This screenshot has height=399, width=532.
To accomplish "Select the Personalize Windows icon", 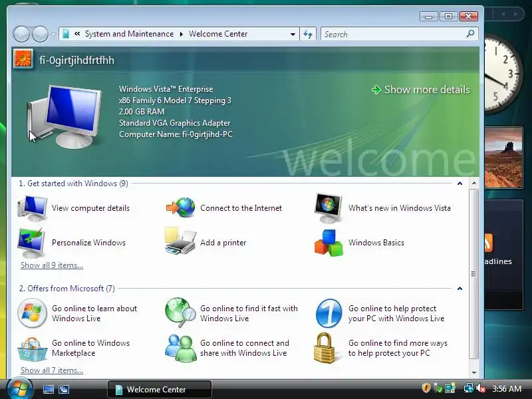I will (31, 243).
